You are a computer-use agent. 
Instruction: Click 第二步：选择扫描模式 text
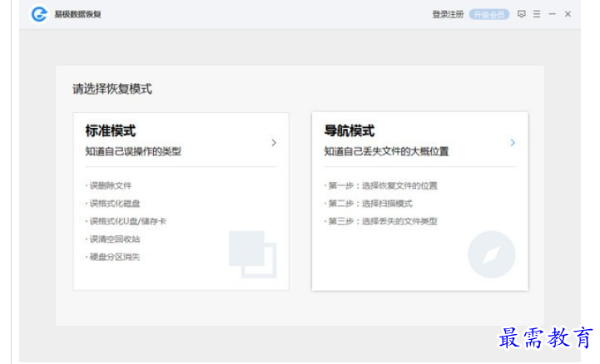(370, 204)
